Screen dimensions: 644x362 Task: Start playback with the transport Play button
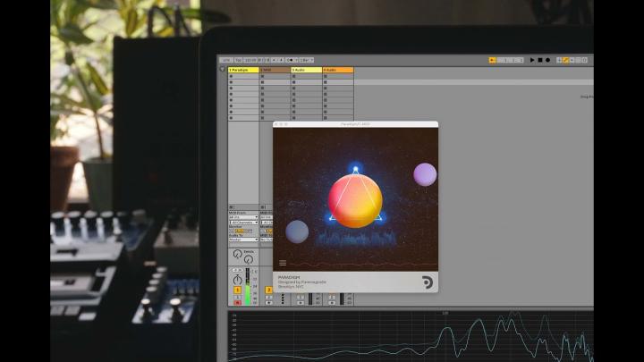(532, 60)
